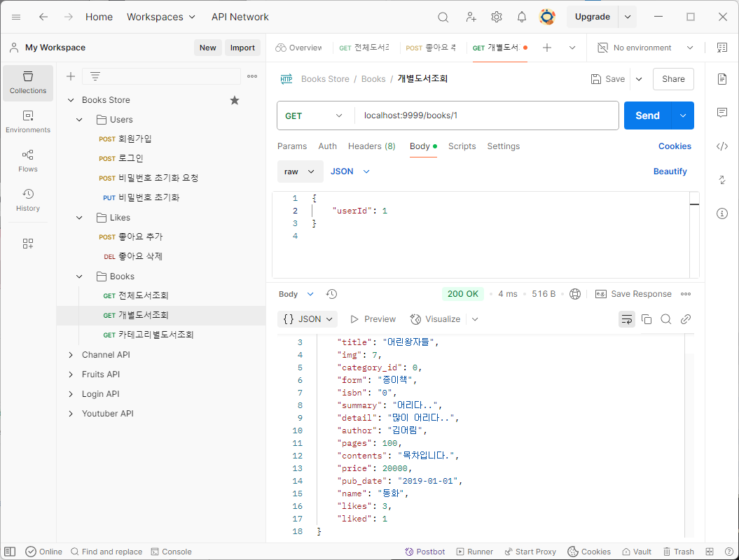
Task: Click the Save button
Action: 607,79
